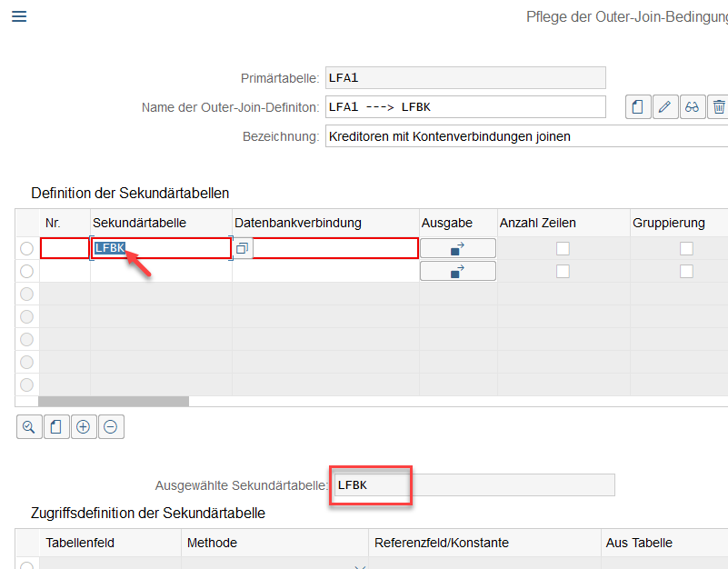Click the create (new document) icon beside the definition name
The width and height of the screenshot is (728, 569).
637,107
